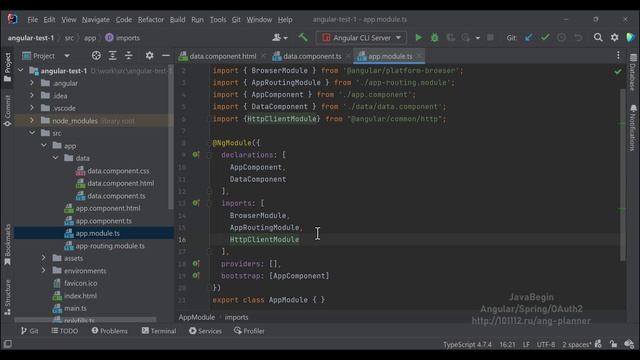
Task: Click gutter icon beside declarations line
Action: coord(196,155)
